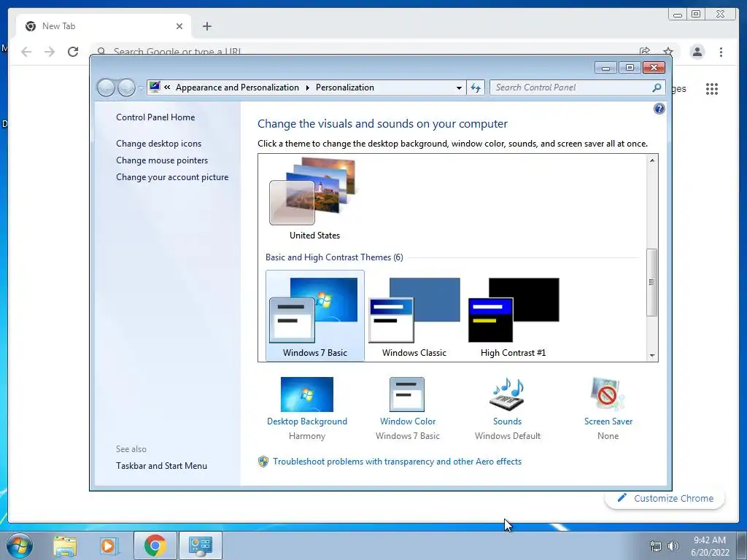This screenshot has width=747, height=560.
Task: Open Control Panel Home link
Action: (155, 117)
